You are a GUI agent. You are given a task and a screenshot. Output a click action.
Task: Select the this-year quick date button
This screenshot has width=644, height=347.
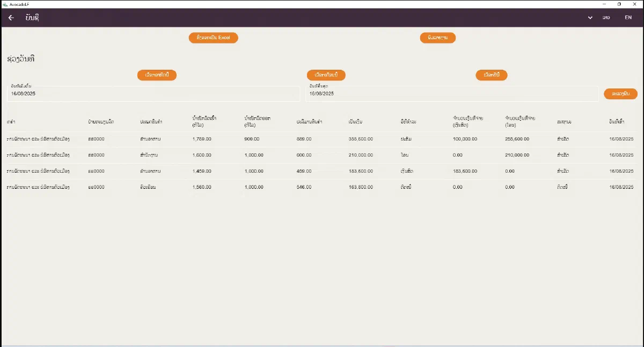[492, 75]
